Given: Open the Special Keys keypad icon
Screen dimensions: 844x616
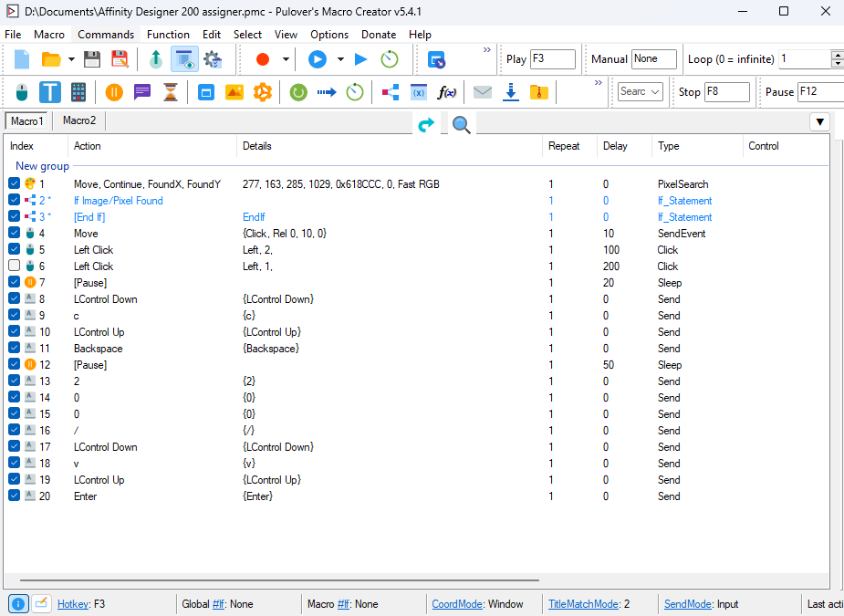Looking at the screenshot, I should tap(78, 92).
